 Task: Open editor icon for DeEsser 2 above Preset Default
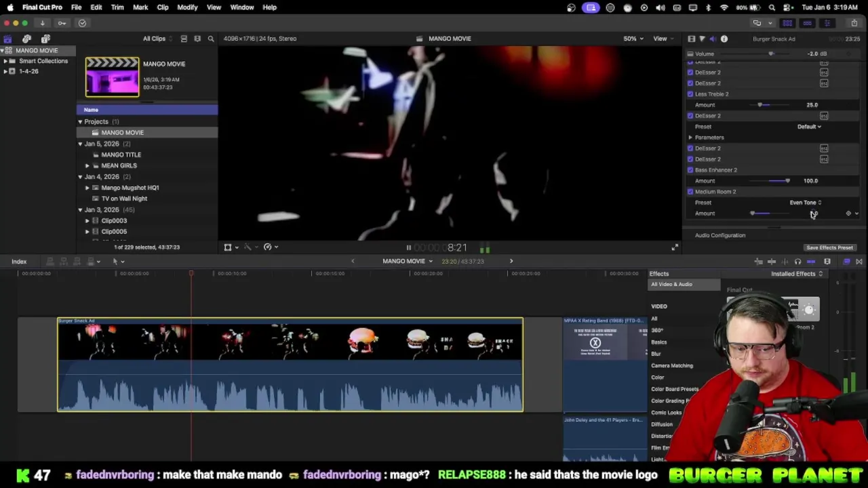tap(824, 116)
